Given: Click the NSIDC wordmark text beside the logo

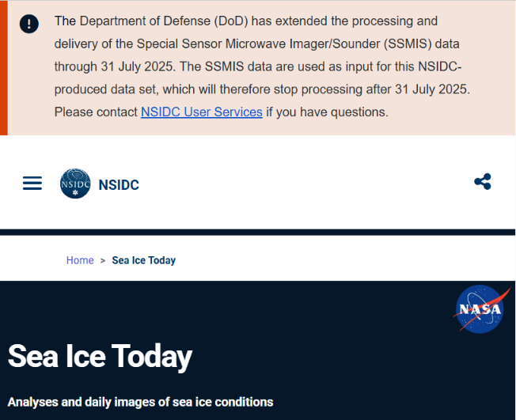Looking at the screenshot, I should 119,185.
